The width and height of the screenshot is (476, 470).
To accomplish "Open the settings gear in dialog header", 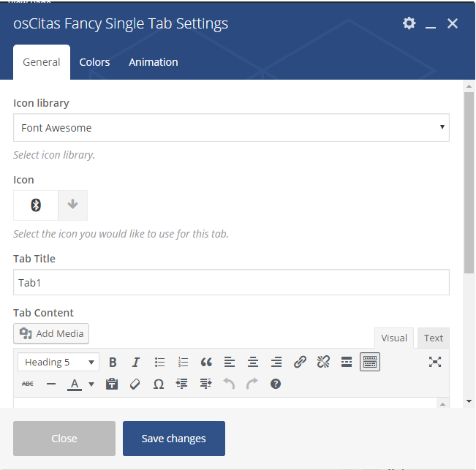I will 409,23.
